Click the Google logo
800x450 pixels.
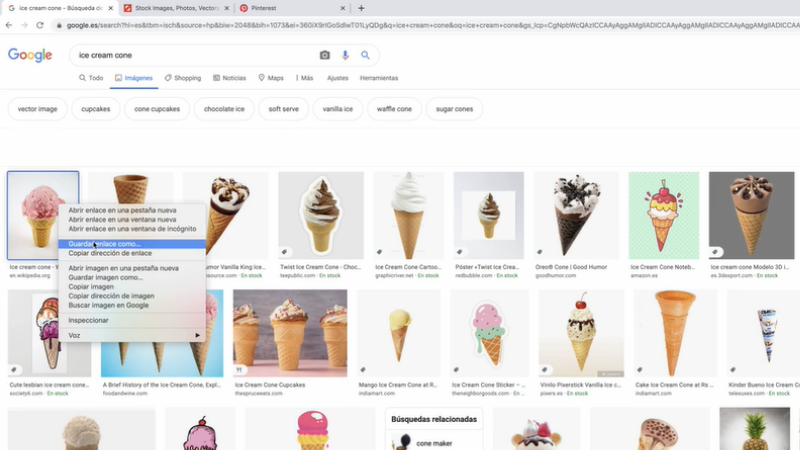30,55
